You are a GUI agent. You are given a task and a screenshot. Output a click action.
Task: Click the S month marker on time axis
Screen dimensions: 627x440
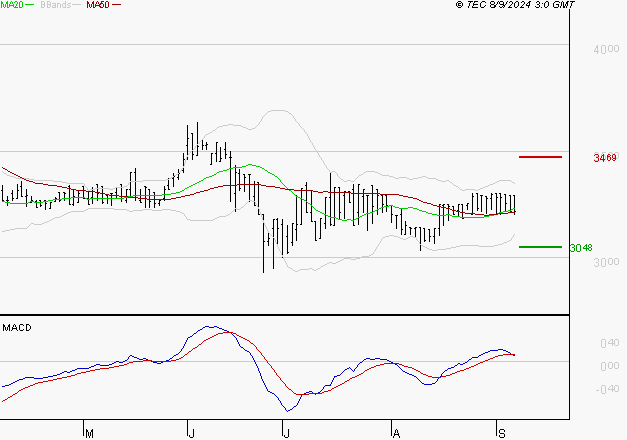502,434
